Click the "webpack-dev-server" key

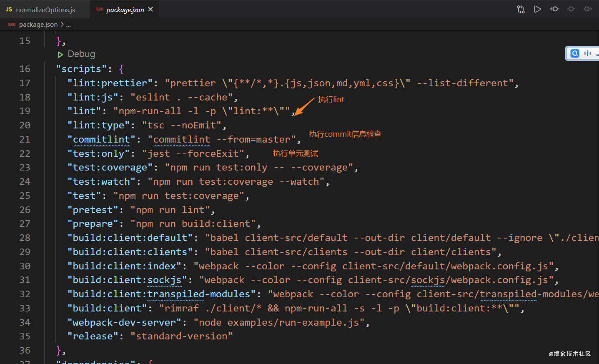(124, 322)
